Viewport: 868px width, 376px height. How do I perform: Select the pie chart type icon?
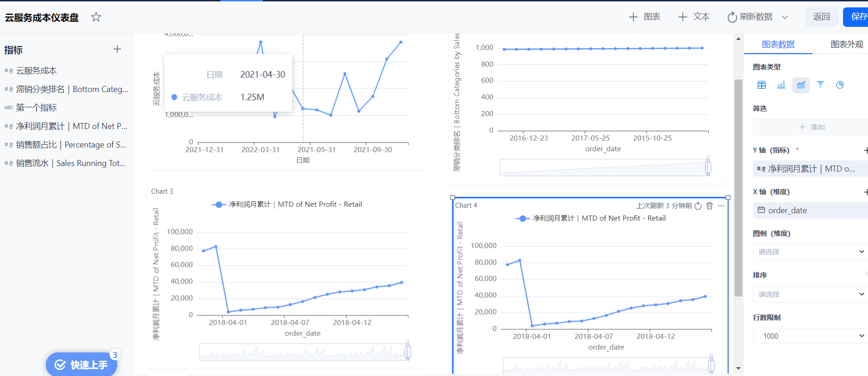coord(840,85)
